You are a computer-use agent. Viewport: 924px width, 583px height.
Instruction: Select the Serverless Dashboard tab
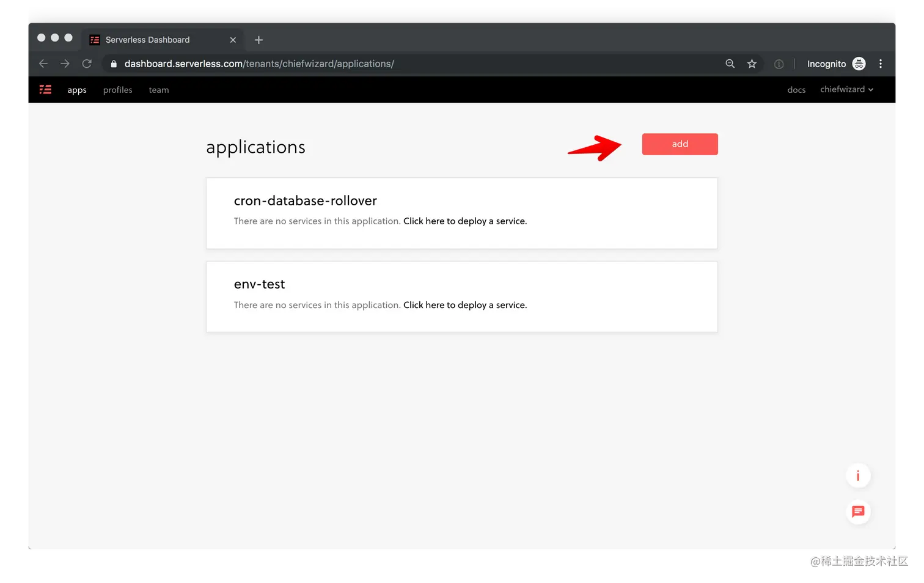(163, 40)
